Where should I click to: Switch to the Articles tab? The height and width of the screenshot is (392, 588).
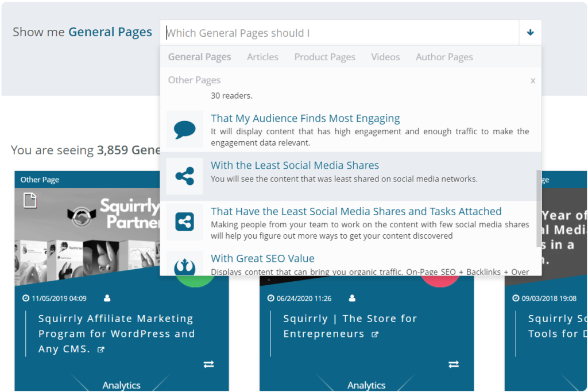coord(262,57)
